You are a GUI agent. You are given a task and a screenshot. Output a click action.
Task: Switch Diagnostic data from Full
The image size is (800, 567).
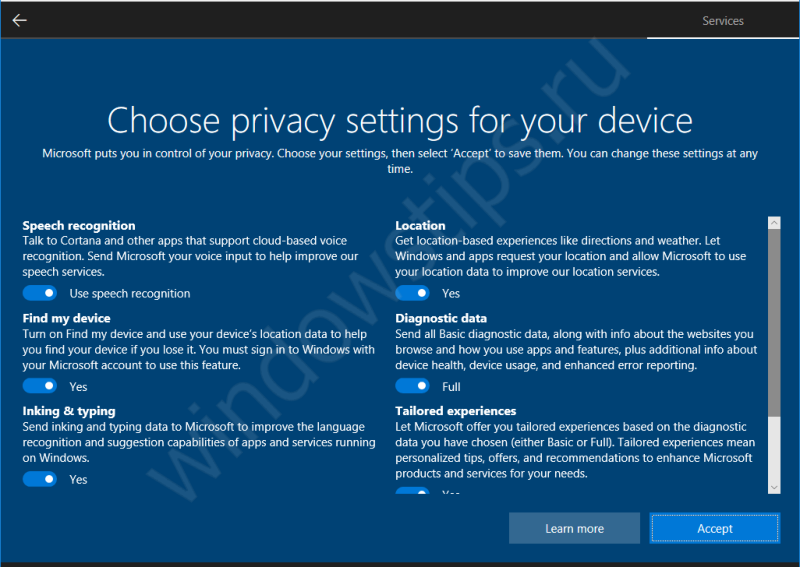(x=412, y=386)
